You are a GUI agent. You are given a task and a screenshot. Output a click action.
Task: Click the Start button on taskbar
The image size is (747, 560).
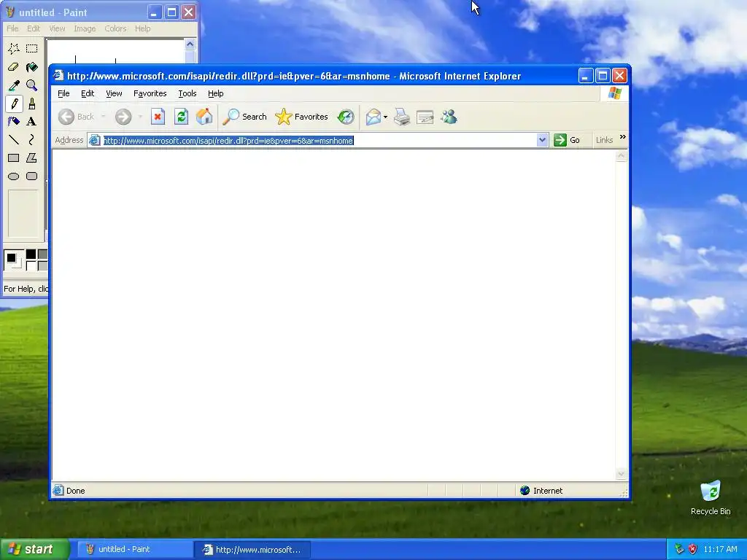(x=34, y=549)
